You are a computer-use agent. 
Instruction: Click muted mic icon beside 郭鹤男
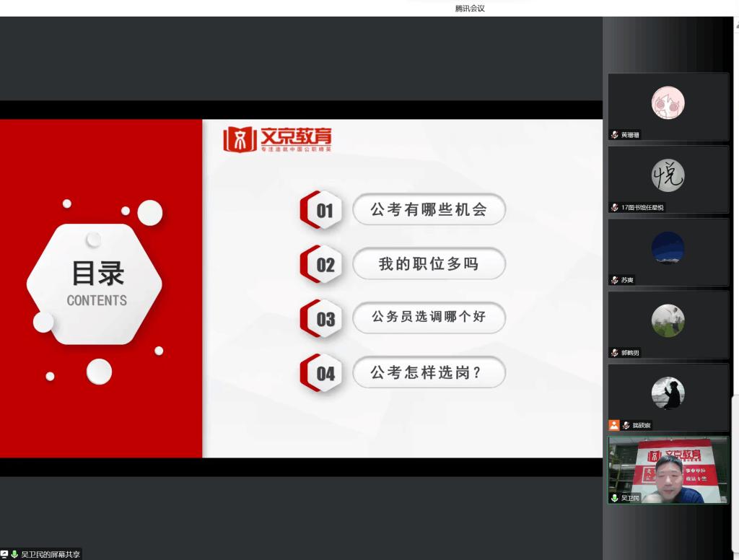coord(615,353)
